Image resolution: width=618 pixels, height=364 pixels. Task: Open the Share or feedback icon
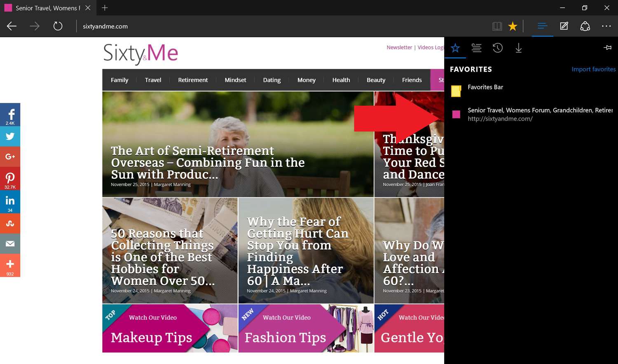coord(585,26)
